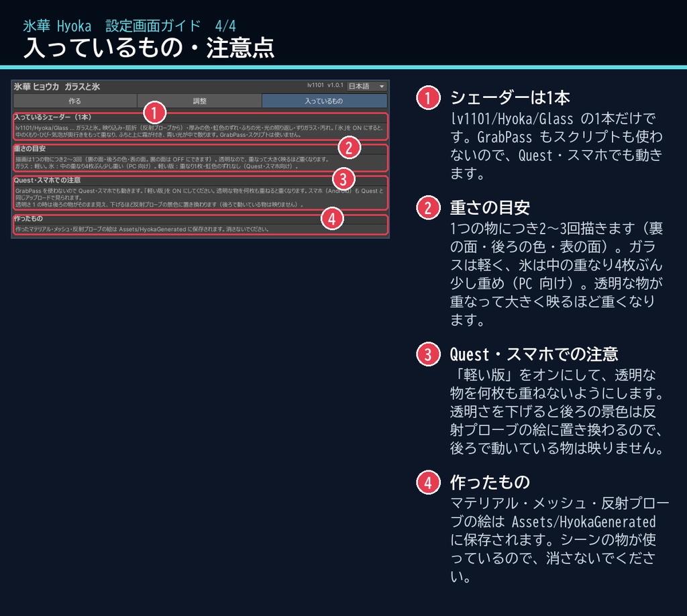Switch to the 作る tab
This screenshot has height=616, width=687.
pos(75,101)
